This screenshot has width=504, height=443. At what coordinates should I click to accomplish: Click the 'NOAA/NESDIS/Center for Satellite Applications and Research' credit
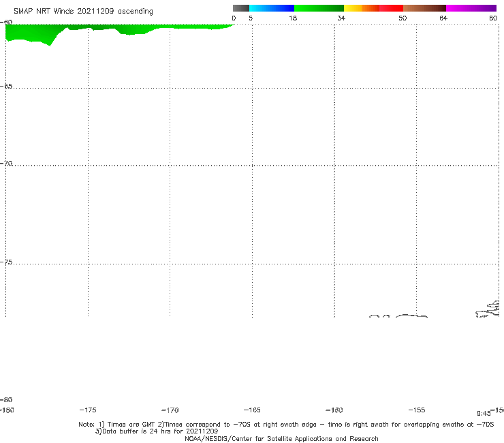pos(281,438)
